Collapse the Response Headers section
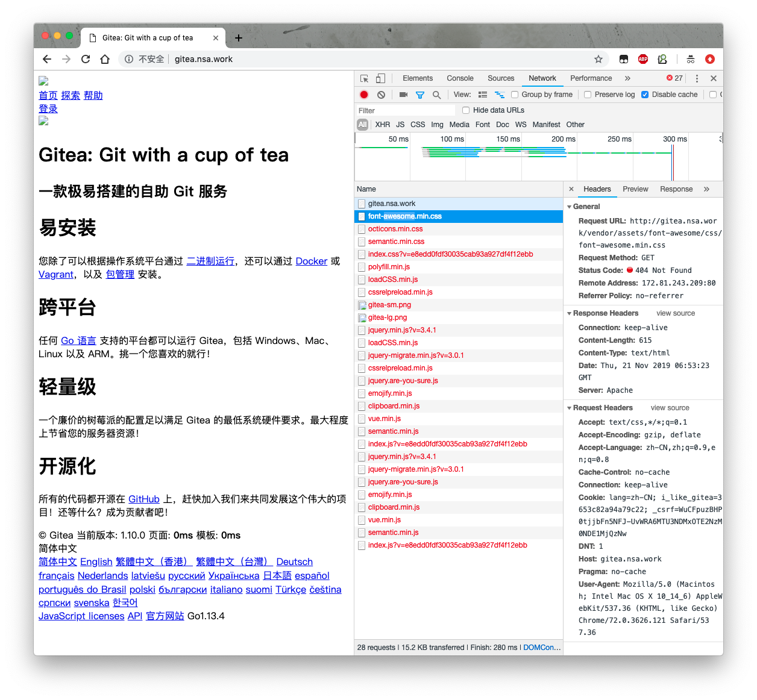This screenshot has width=757, height=700. [569, 313]
